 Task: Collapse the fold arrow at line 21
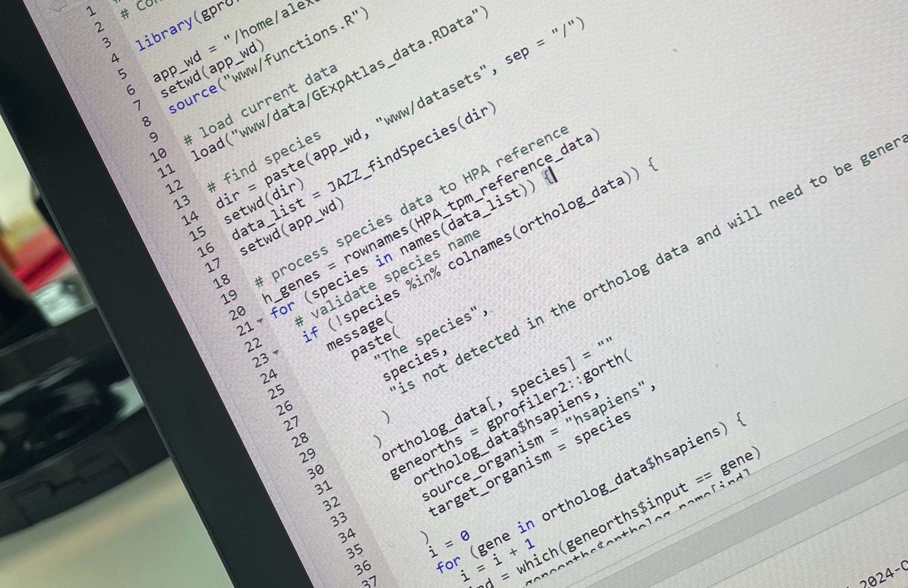261,320
